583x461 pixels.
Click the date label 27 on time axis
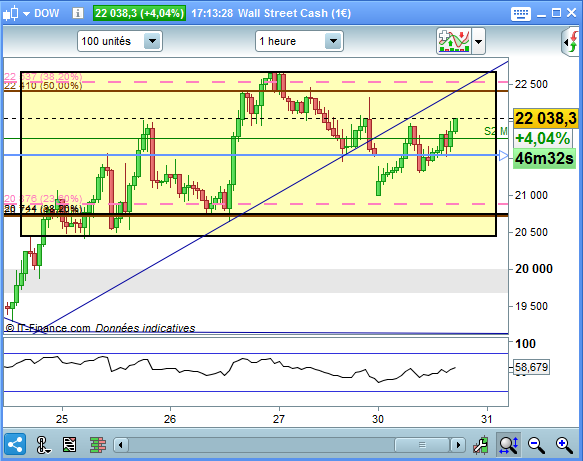click(278, 419)
